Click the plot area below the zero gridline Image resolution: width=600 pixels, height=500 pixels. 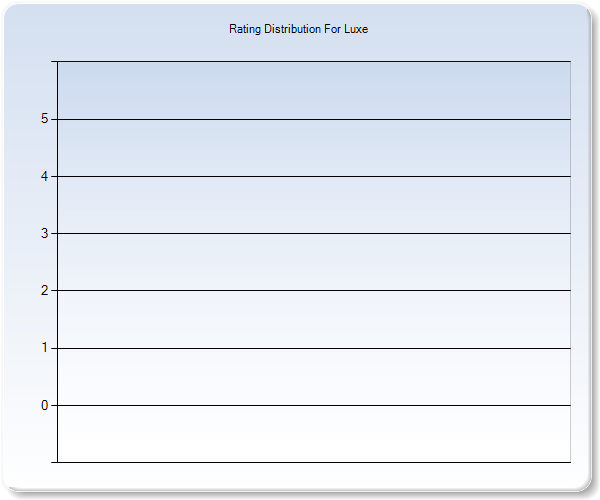[x=314, y=434]
